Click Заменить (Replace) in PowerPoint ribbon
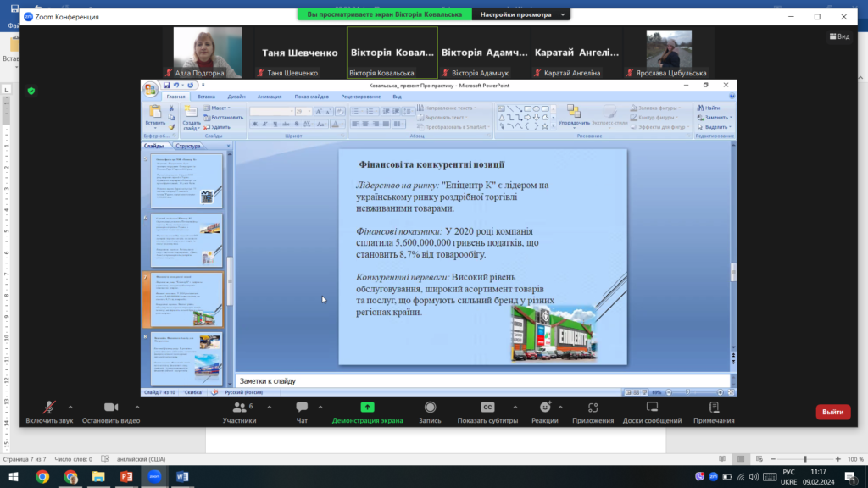 [x=715, y=117]
